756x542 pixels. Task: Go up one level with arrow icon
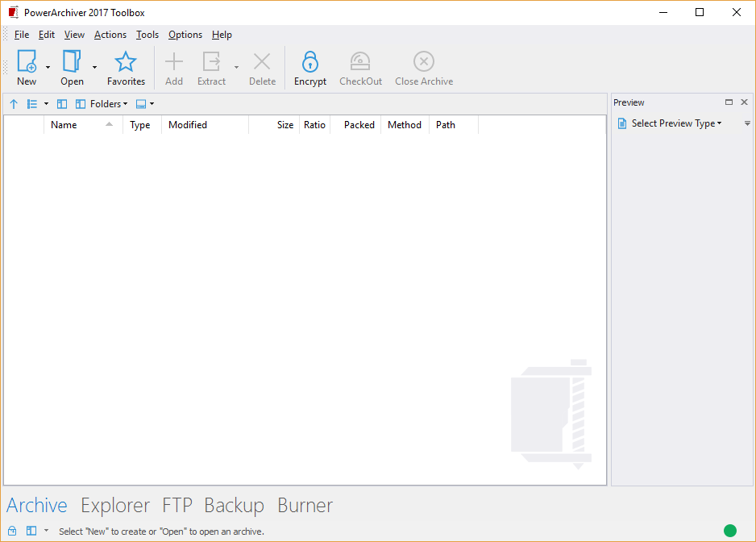coord(14,104)
